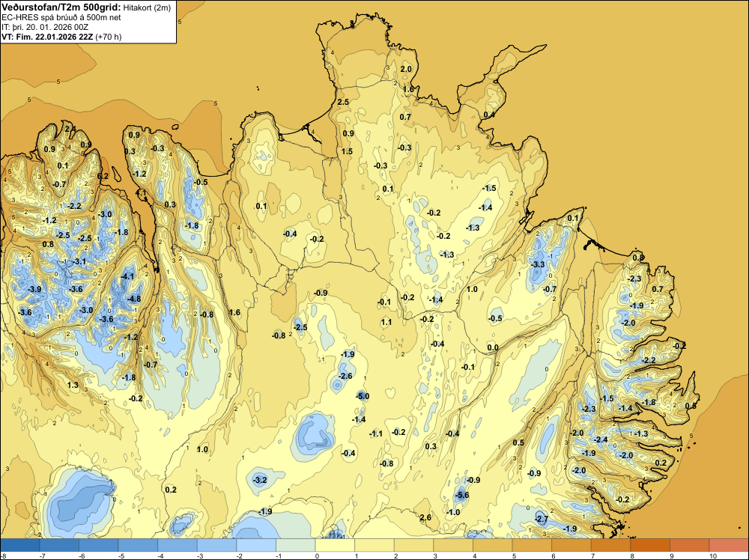749x560 pixels.
Task: Click the 'EC-HRES spá brúuð á 500m net' line
Action: [61, 17]
